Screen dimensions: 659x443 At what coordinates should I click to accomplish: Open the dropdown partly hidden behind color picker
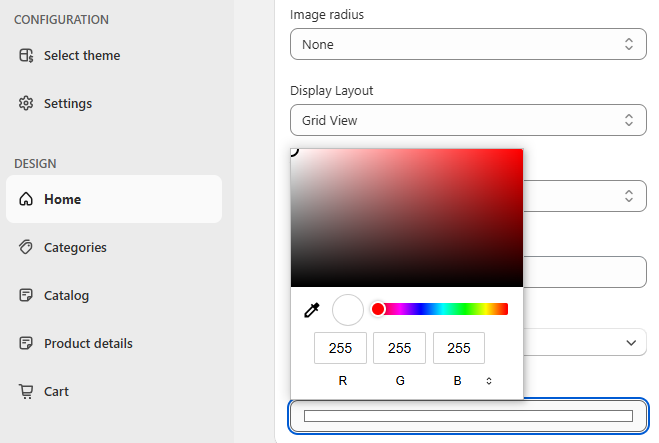pyautogui.click(x=585, y=196)
